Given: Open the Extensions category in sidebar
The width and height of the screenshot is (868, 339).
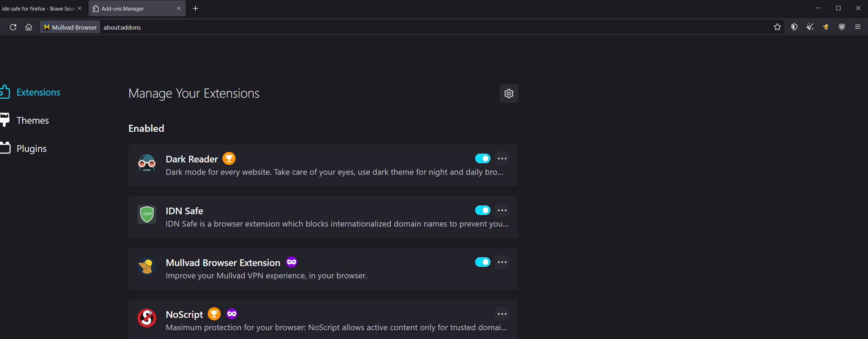Looking at the screenshot, I should 30,92.
